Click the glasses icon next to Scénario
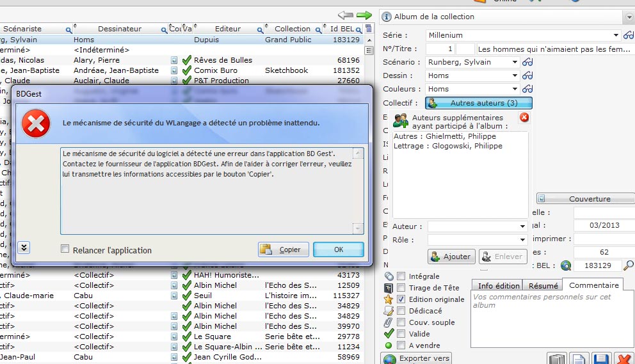 click(527, 62)
